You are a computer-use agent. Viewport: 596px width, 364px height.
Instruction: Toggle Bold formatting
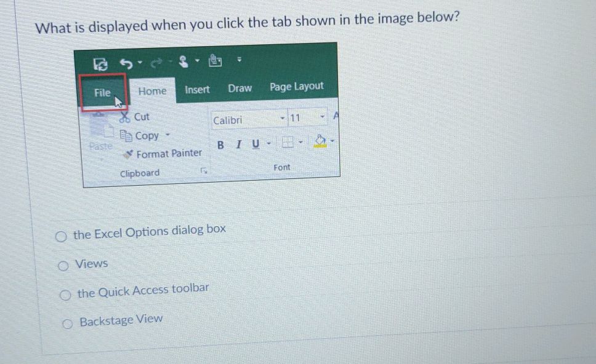220,144
